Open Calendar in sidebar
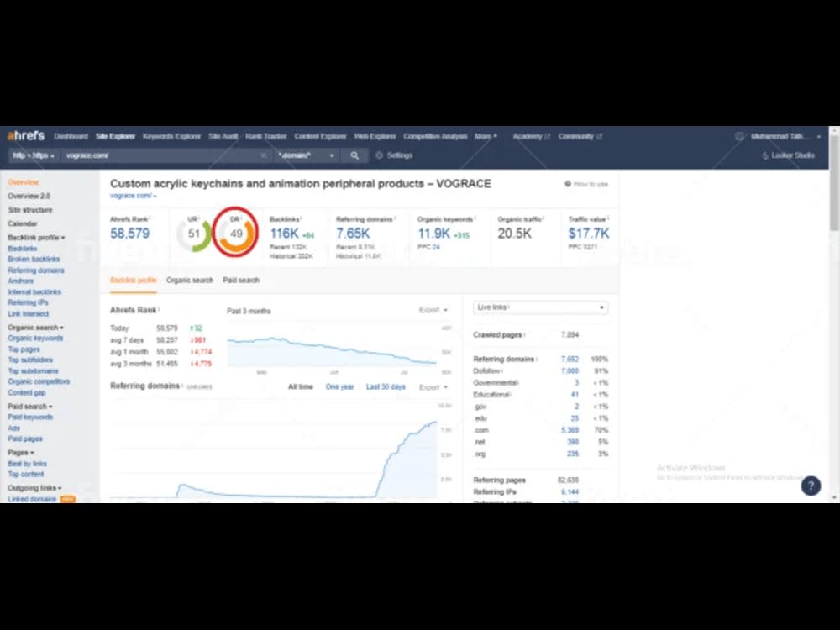 (23, 223)
